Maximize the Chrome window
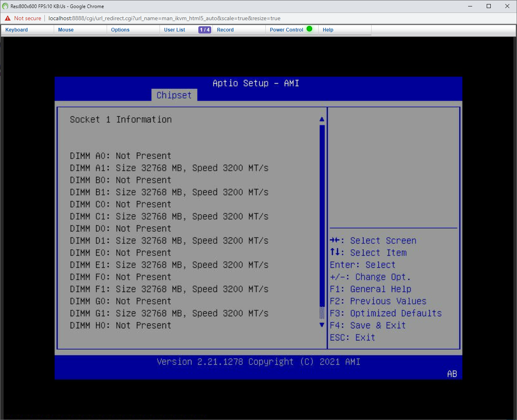This screenshot has width=517, height=420. (489, 6)
